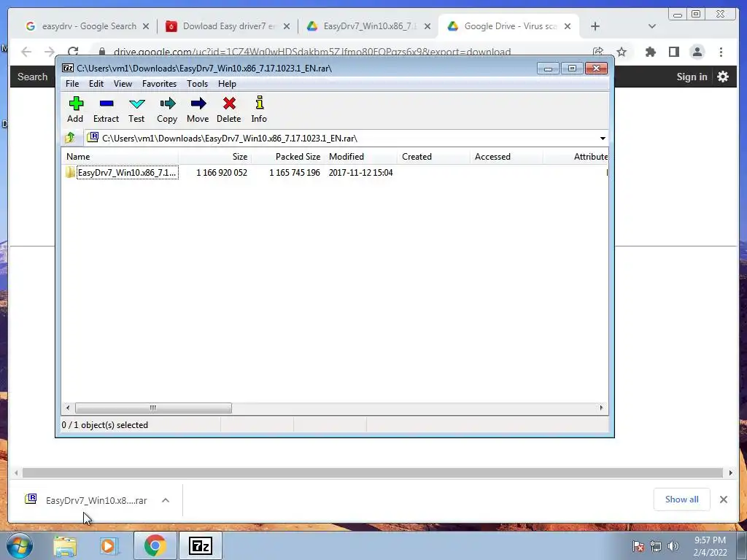
Task: Run the Test archive tool
Action: pos(136,109)
